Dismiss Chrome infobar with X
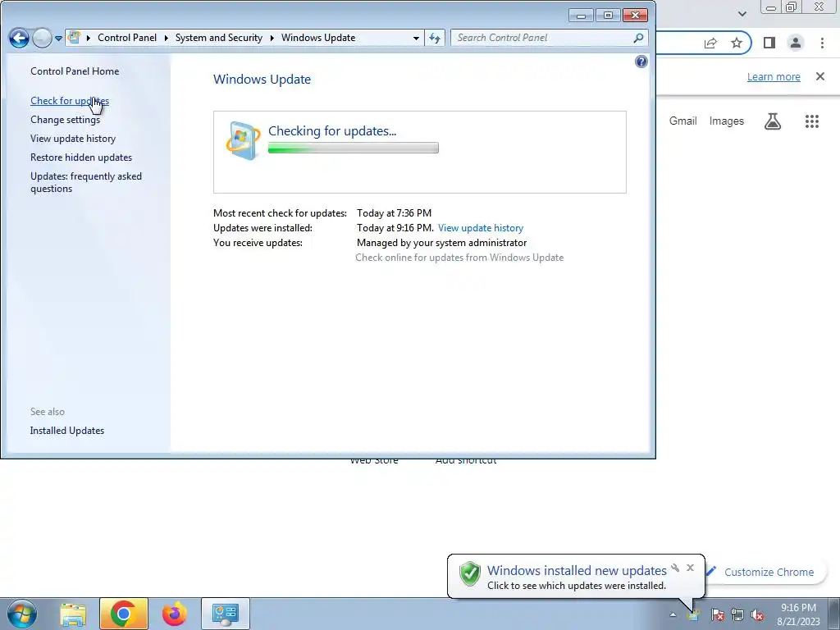Viewport: 840px width, 630px height. 820,76
